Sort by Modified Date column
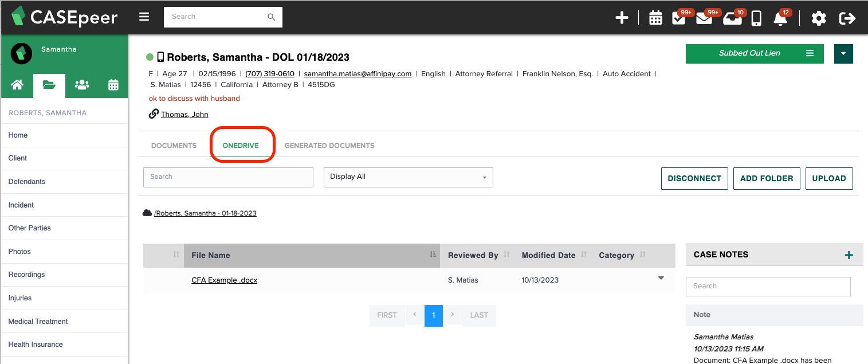 click(x=553, y=255)
